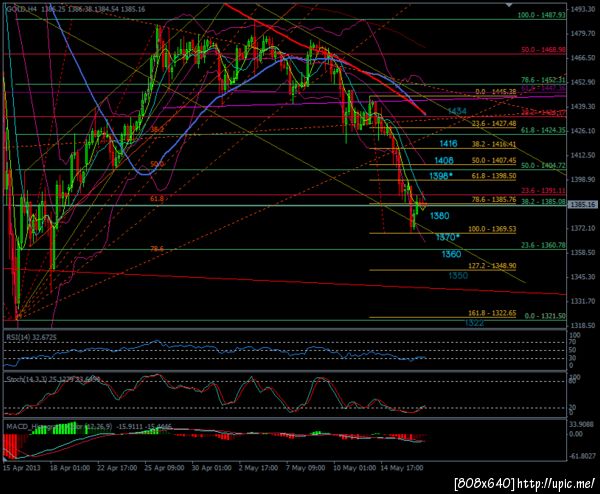This screenshot has width=600, height=494.
Task: Click the cyan 1360 price annotation
Action: pyautogui.click(x=451, y=254)
